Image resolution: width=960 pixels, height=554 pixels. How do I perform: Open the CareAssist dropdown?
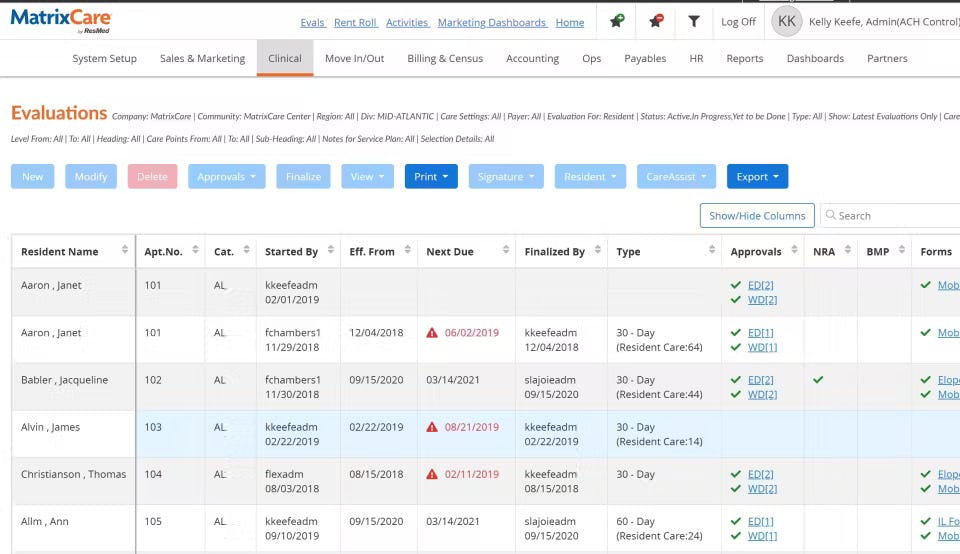[x=676, y=177]
